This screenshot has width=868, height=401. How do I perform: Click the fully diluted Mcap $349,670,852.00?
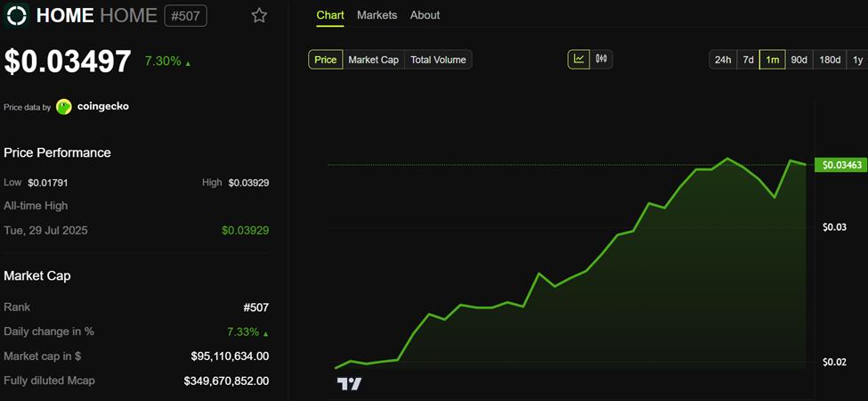[227, 381]
